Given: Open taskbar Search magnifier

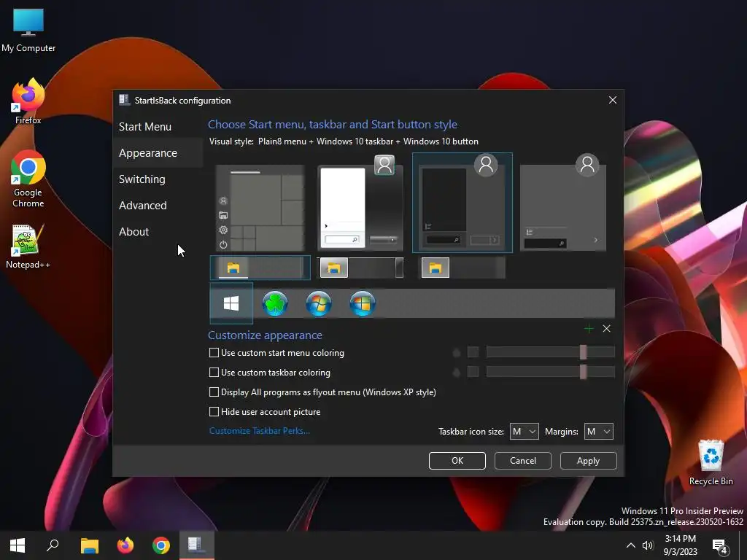Looking at the screenshot, I should [x=53, y=545].
